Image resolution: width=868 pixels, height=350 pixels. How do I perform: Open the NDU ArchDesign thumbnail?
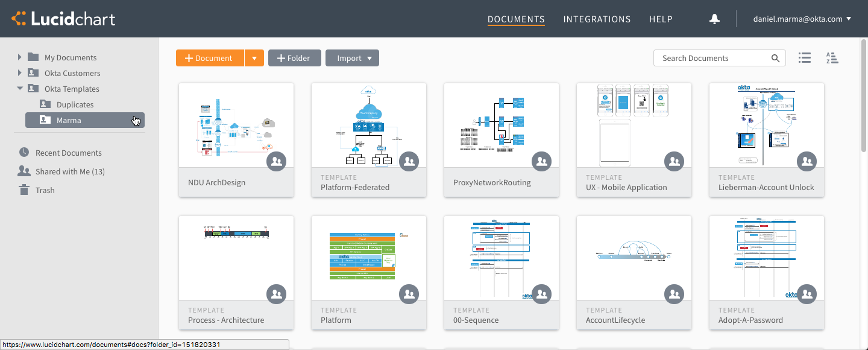236,125
